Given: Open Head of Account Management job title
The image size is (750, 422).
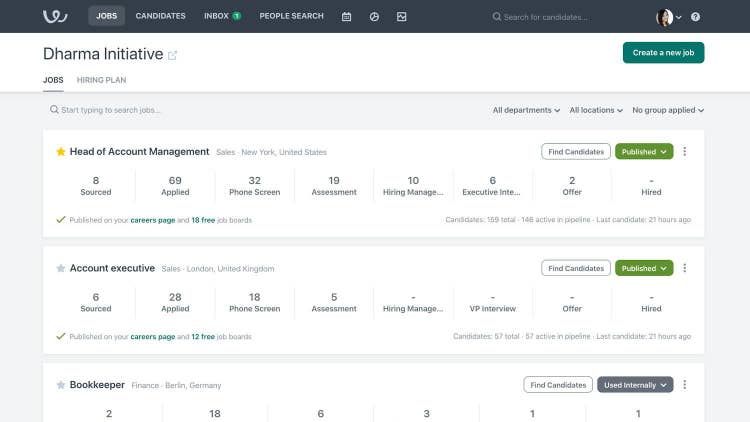Looking at the screenshot, I should click(x=139, y=152).
